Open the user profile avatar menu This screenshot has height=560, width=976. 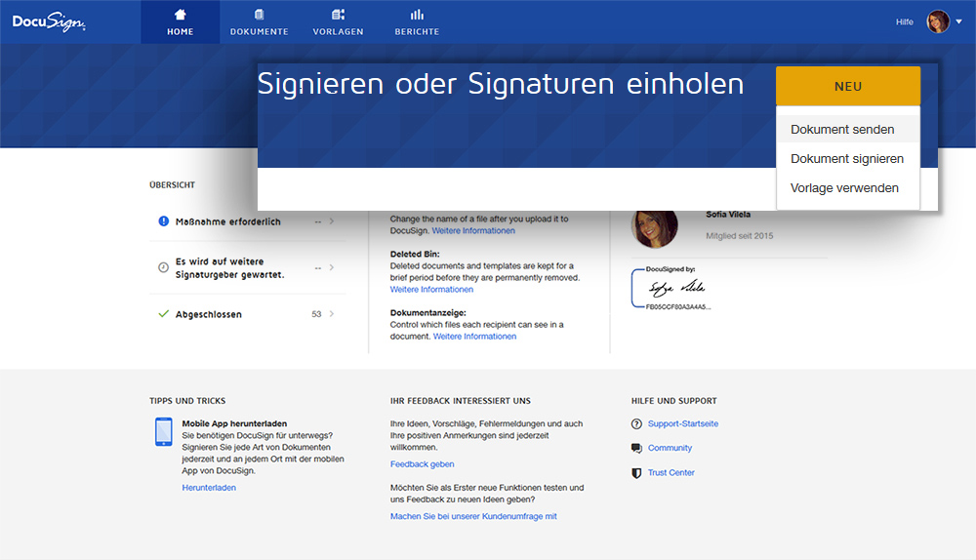click(x=939, y=21)
